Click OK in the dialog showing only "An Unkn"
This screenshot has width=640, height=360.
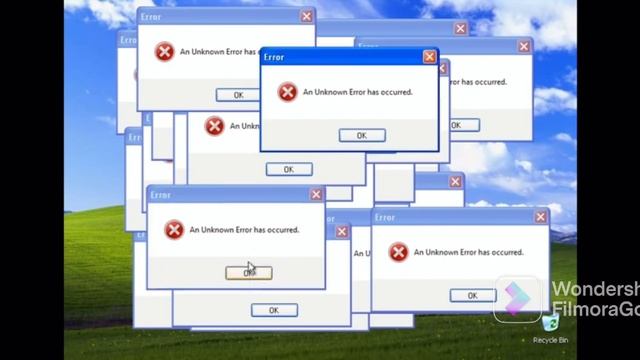coord(289,169)
